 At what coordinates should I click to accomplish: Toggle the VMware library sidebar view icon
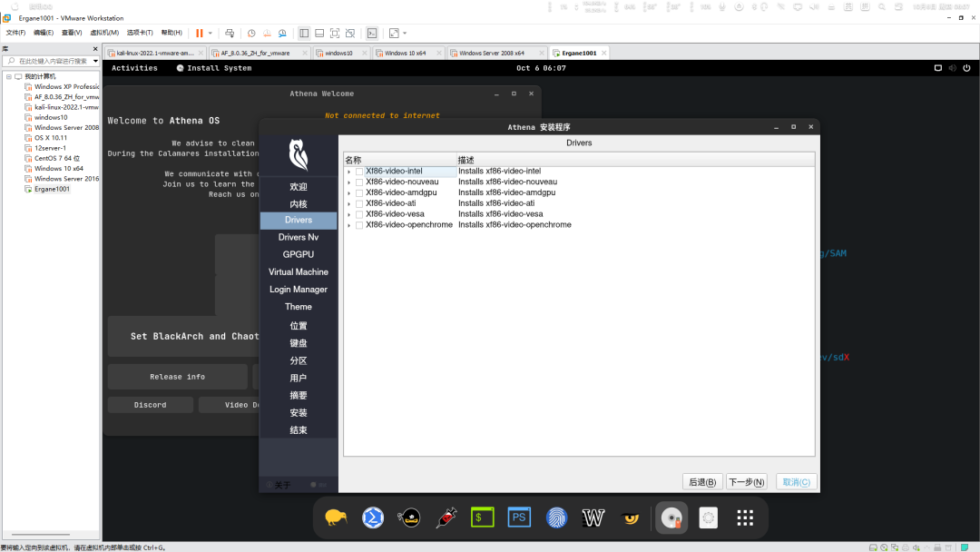[304, 33]
